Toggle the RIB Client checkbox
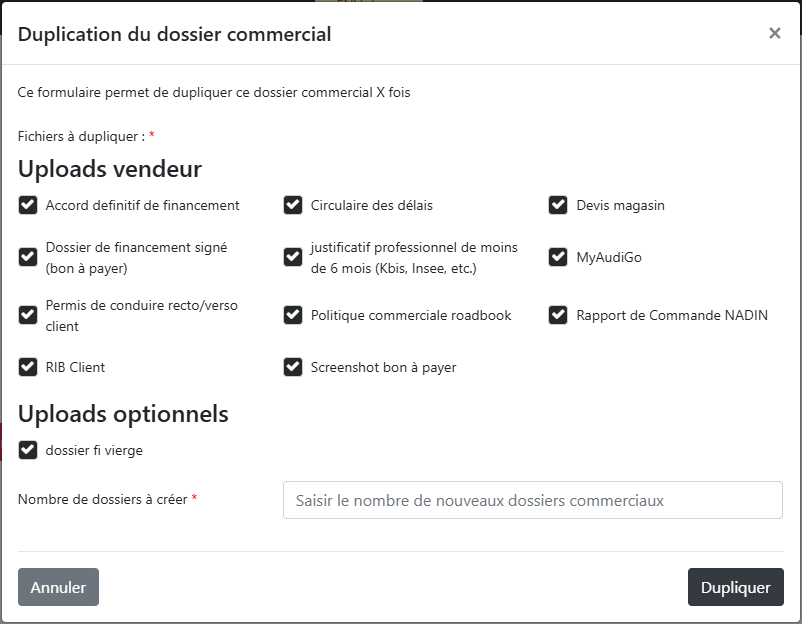Viewport: 802px width, 624px height. pos(28,367)
